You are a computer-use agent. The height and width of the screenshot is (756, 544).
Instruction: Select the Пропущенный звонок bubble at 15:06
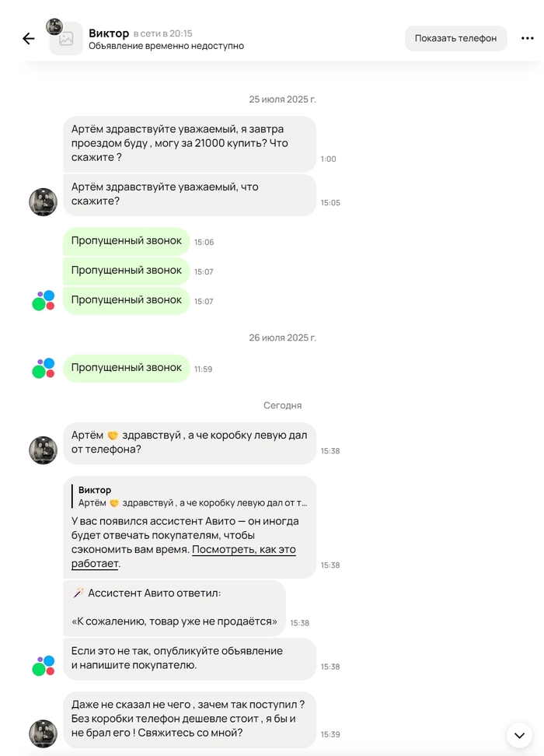point(126,241)
